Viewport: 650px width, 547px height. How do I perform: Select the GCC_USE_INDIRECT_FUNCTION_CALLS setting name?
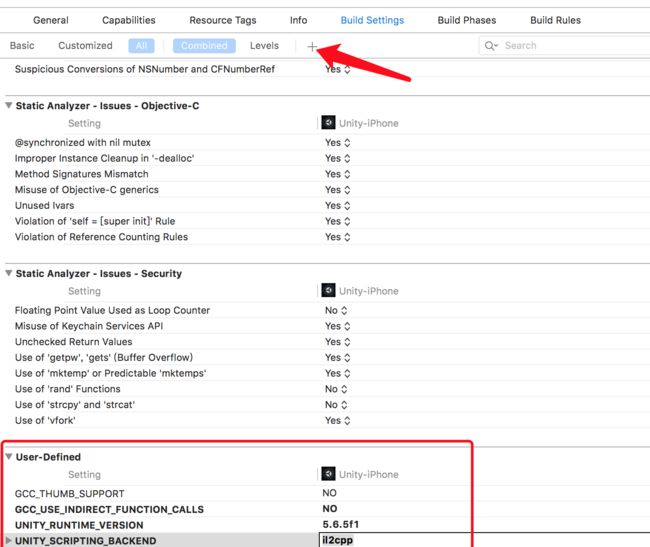[x=109, y=509]
